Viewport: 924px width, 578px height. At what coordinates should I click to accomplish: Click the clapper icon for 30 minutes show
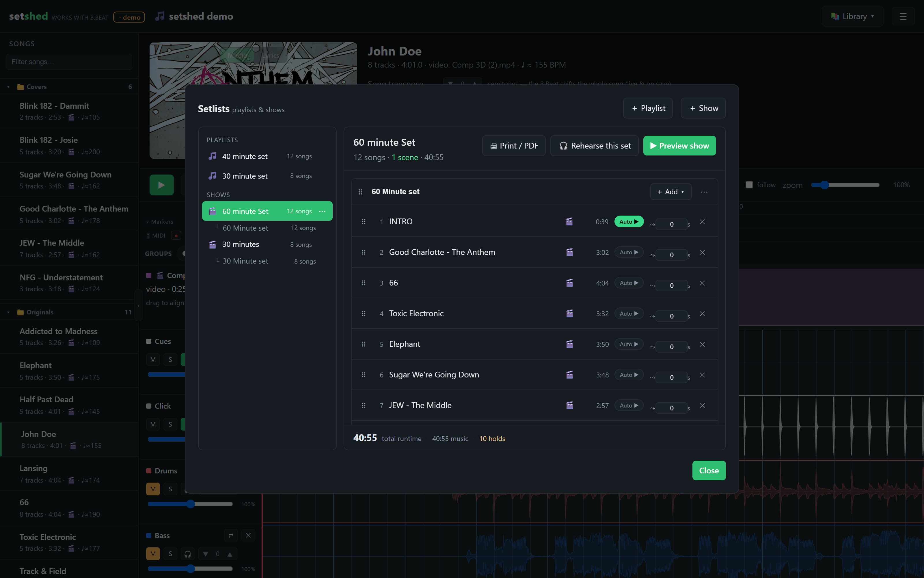point(212,244)
